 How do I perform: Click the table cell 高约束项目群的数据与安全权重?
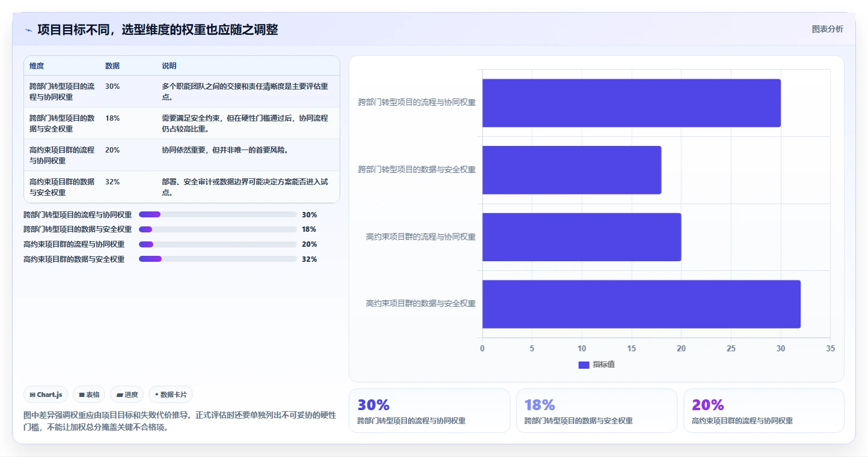pos(62,187)
